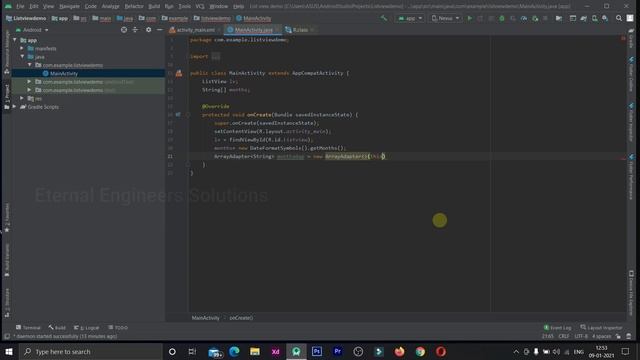This screenshot has height=360, width=640.
Task: Open the Refactor menu
Action: [x=134, y=6]
